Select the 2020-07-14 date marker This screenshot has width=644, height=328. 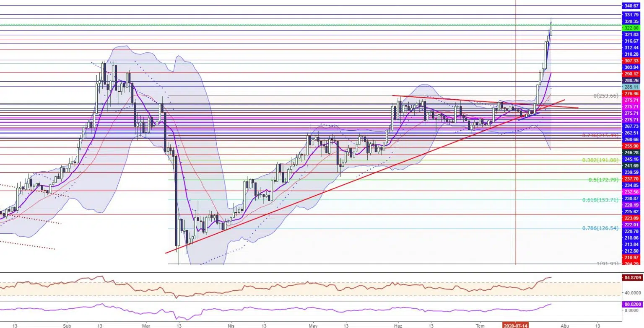[x=515, y=325]
